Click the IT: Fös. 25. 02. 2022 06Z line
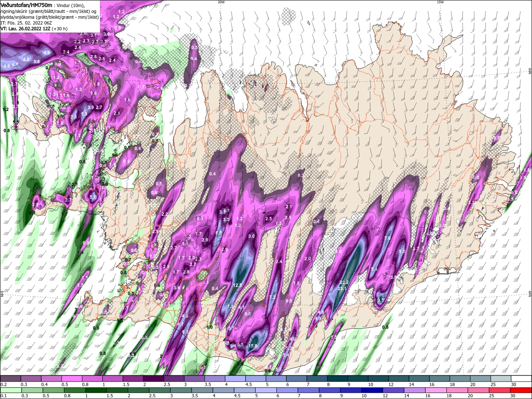532x399 pixels. 25,23
